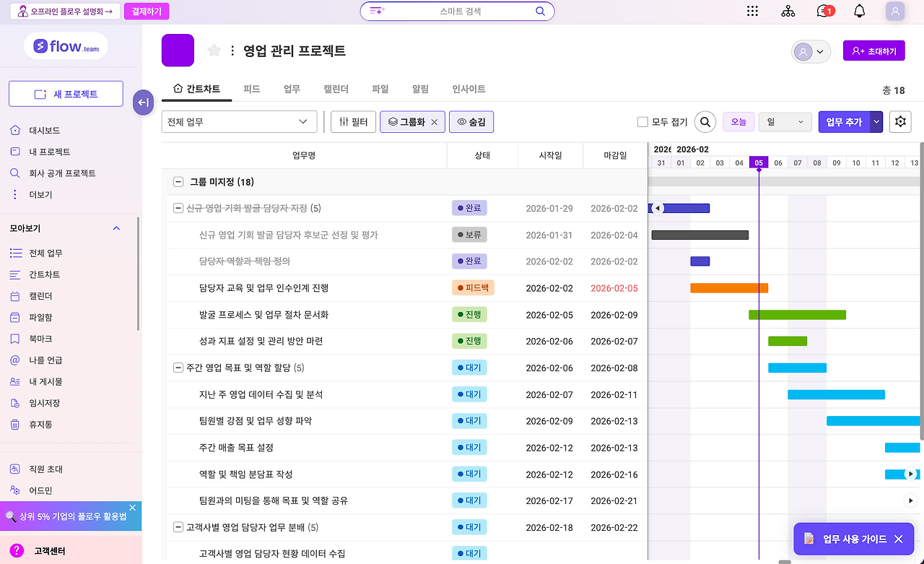Open 전체 업무 in sidebar
Viewport: 924px width, 564px height.
pos(45,253)
